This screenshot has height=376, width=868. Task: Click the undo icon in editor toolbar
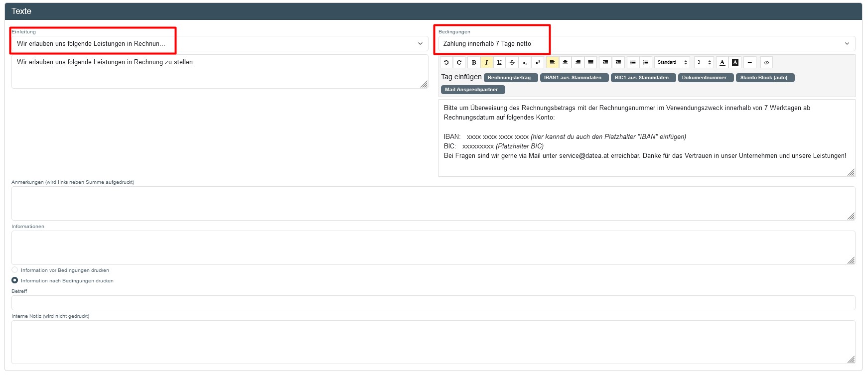point(446,62)
